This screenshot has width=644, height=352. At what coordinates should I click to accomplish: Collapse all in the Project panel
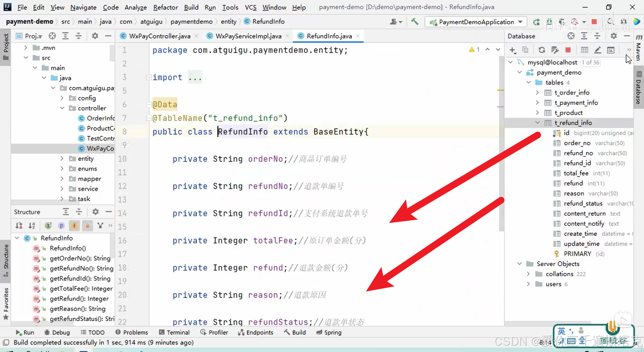tap(78, 36)
